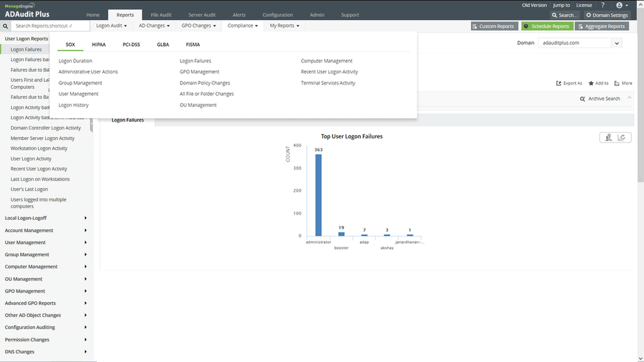Open the Support tab
This screenshot has width=644, height=362.
pyautogui.click(x=350, y=15)
